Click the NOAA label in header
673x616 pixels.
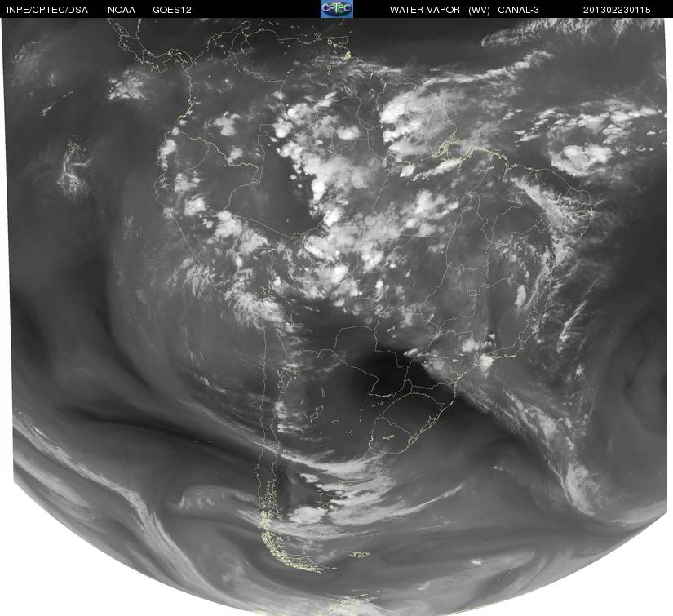tap(122, 10)
